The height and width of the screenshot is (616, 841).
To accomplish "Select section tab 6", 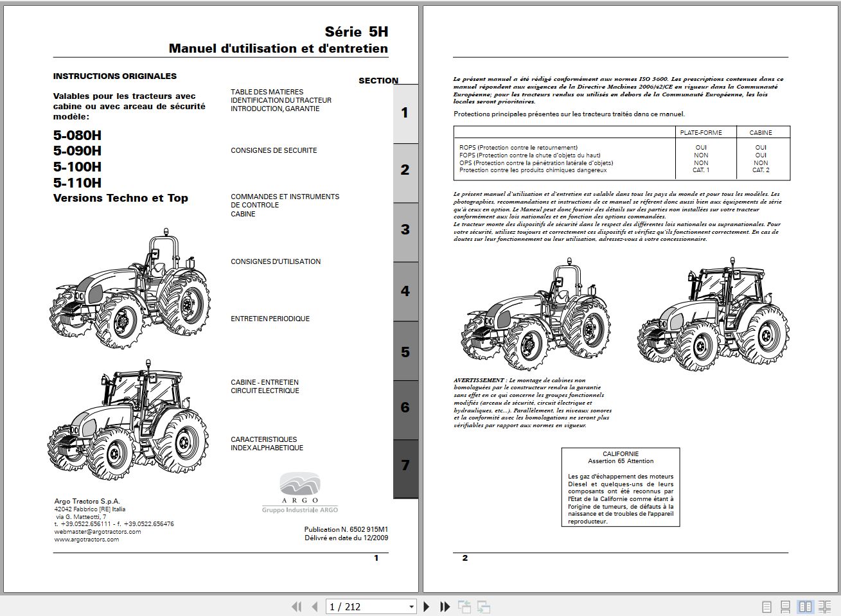I will point(405,409).
